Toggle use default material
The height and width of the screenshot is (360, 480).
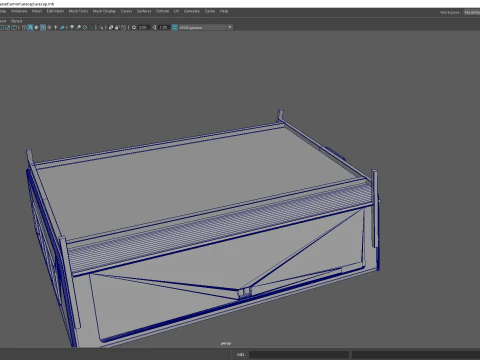37,27
